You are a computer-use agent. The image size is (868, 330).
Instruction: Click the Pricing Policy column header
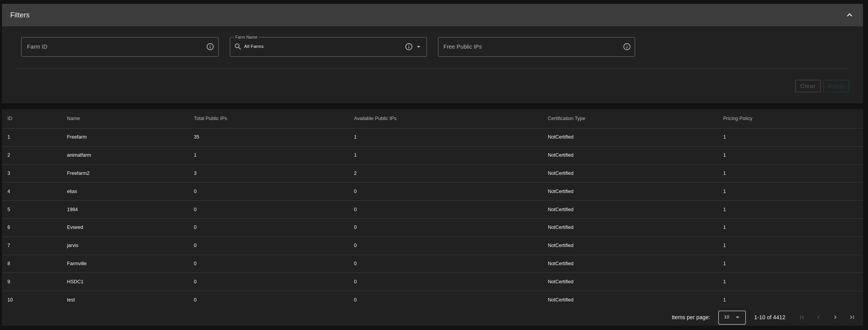pyautogui.click(x=737, y=118)
